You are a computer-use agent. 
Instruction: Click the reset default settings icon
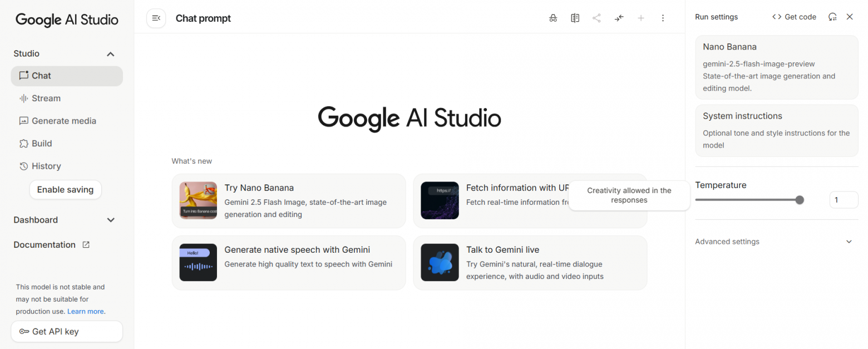(x=832, y=17)
